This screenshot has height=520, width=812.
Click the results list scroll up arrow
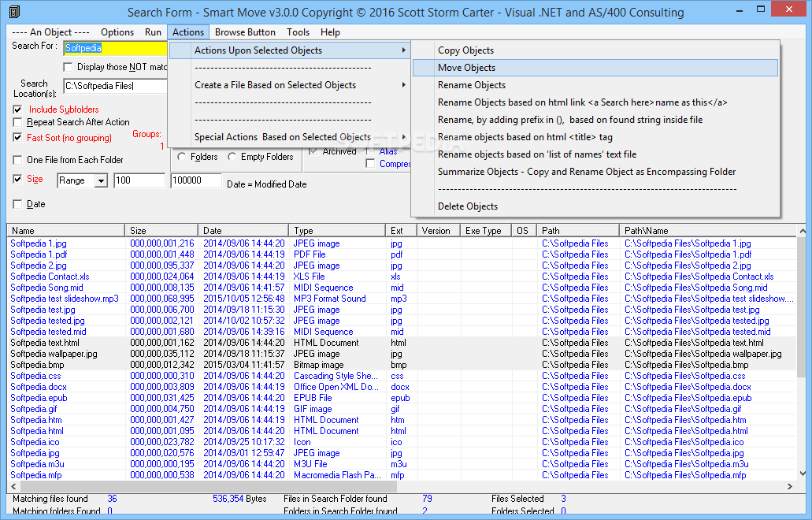[x=803, y=231]
